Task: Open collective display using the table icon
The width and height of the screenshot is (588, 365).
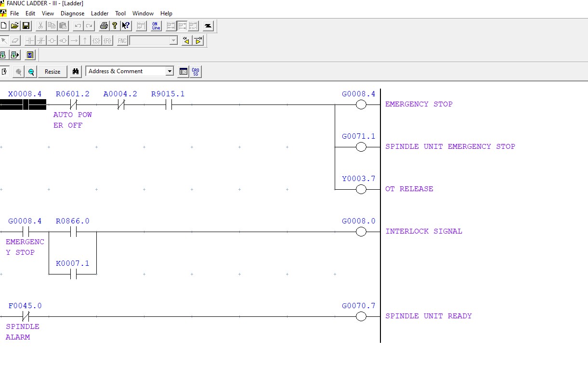Action: coord(183,71)
